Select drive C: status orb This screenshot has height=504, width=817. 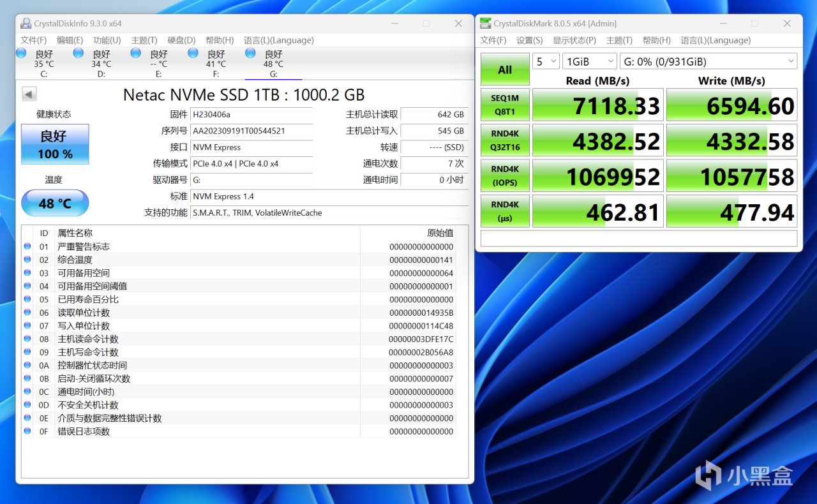click(21, 53)
